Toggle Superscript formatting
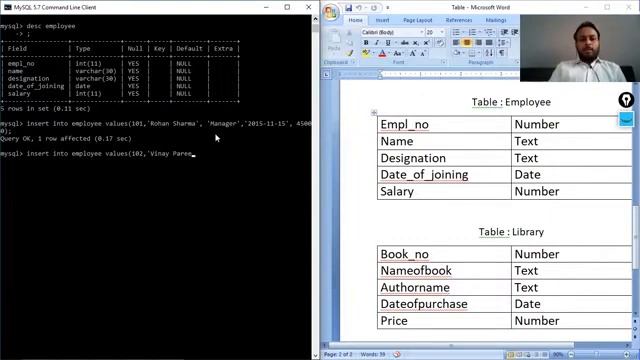640x360 pixels. click(427, 43)
